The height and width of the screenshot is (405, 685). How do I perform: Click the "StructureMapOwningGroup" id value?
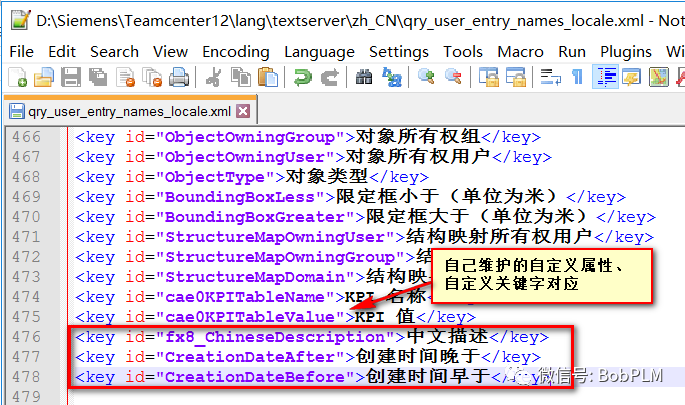[280, 257]
